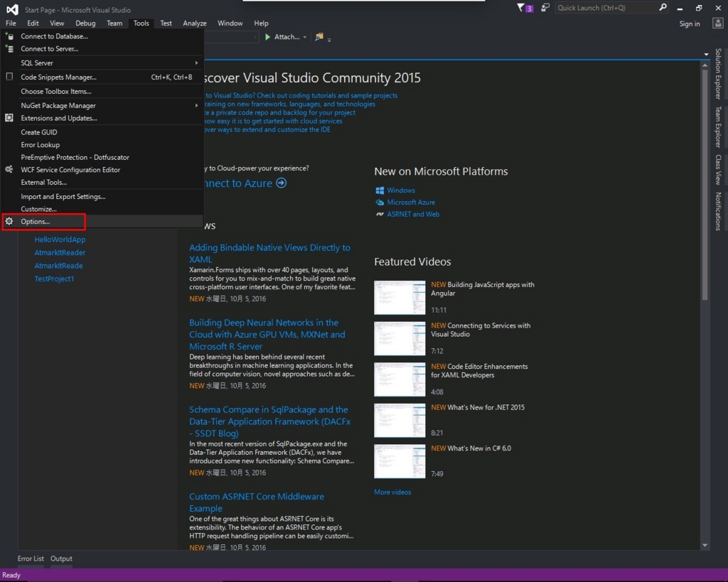Click the Connect to Database icon
Viewport: 728px width, 582px height.
[x=9, y=36]
